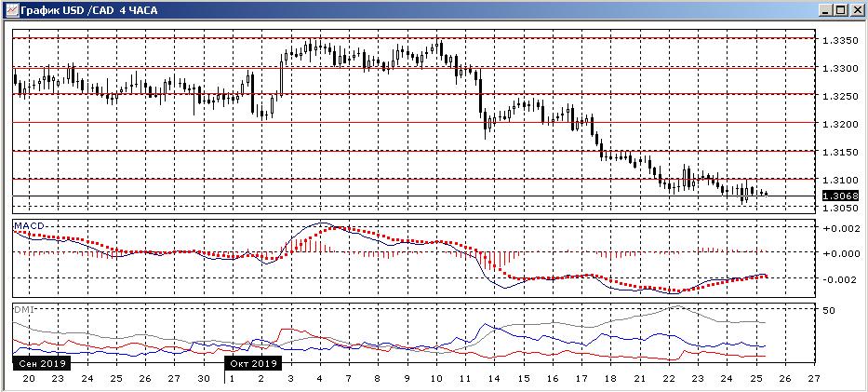The width and height of the screenshot is (868, 392).
Task: Click the 'Окт 2019' month marker
Action: click(x=252, y=363)
